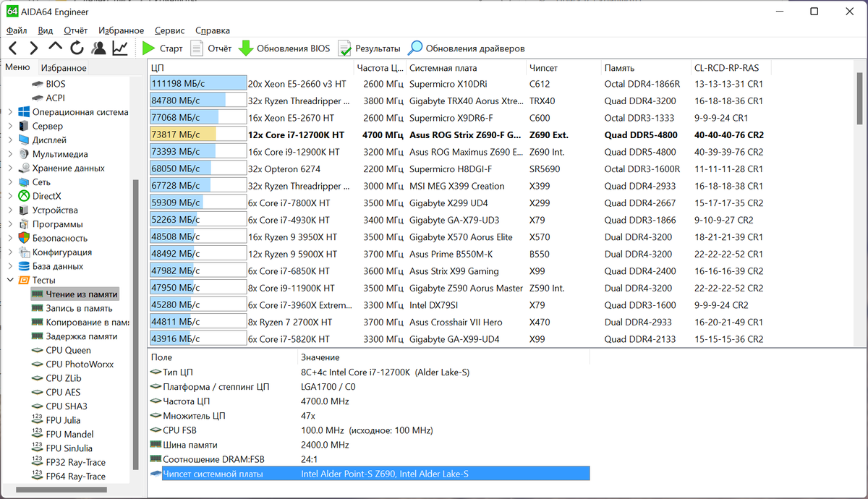
Task: Collapse the Тесты tree node
Action: pyautogui.click(x=9, y=280)
